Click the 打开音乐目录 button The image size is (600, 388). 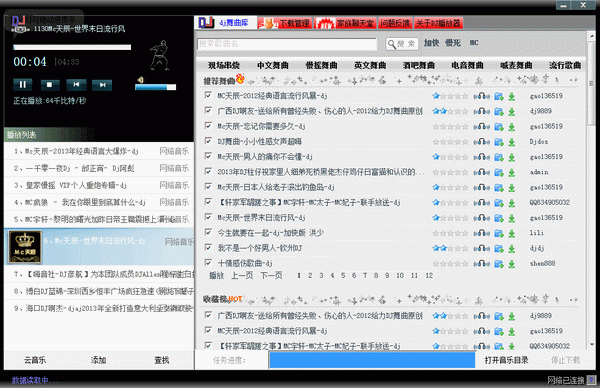506,360
